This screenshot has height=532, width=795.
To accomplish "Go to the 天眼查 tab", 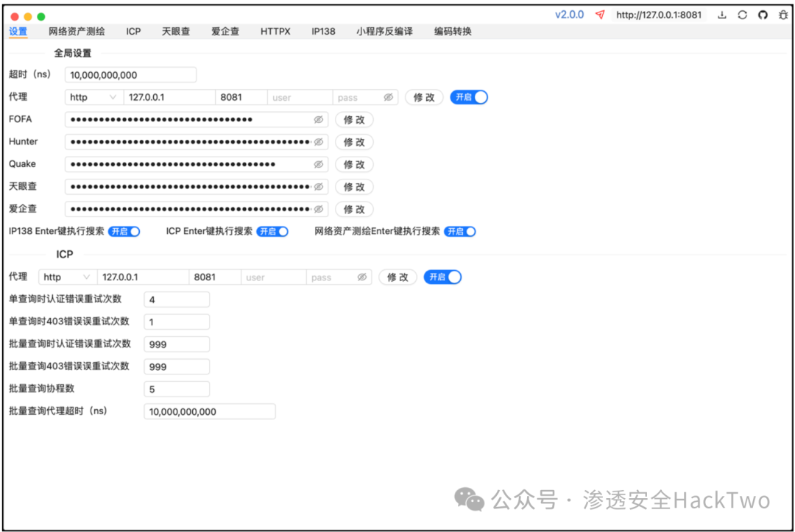I will (176, 32).
